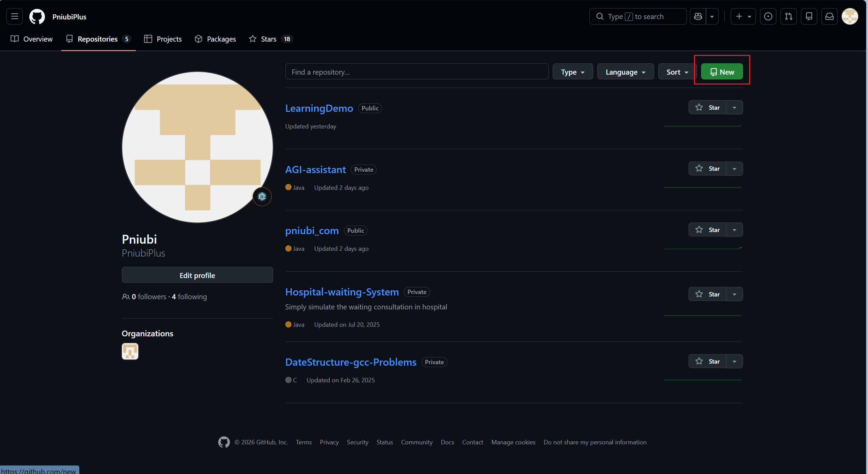
Task: Expand star lists for DateStructure-gcc-Problems
Action: [735, 362]
